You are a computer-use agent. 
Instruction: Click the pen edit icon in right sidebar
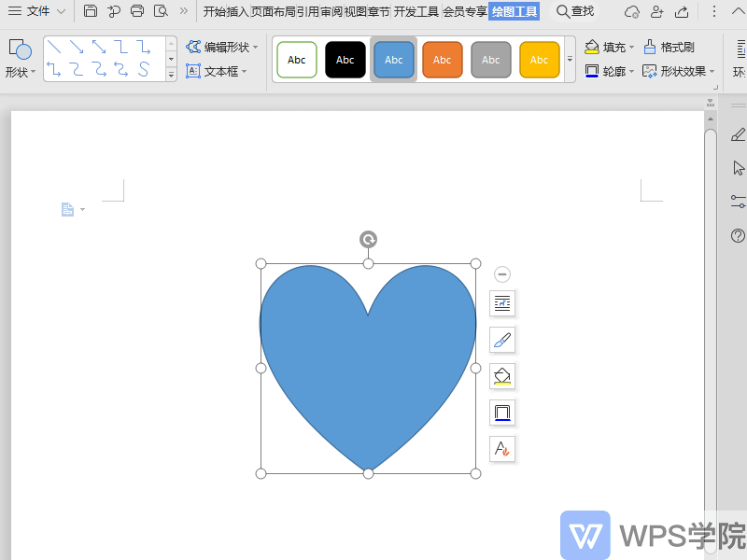pos(738,134)
